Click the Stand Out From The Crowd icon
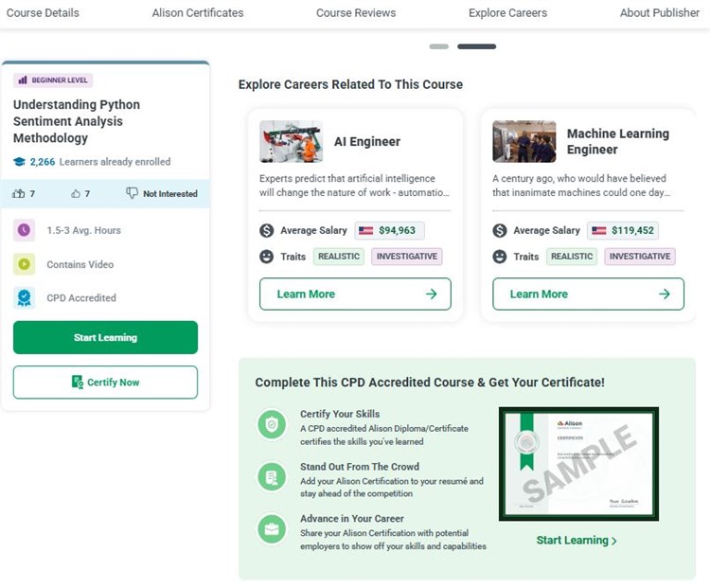 click(272, 477)
